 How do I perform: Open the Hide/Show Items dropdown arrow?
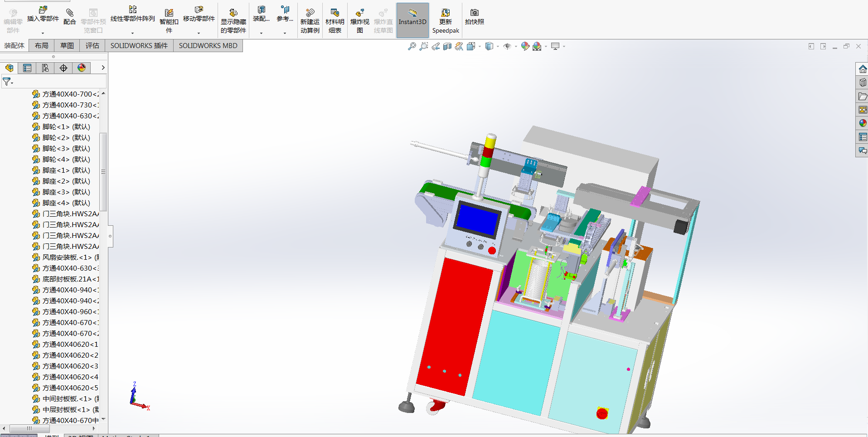(x=516, y=46)
